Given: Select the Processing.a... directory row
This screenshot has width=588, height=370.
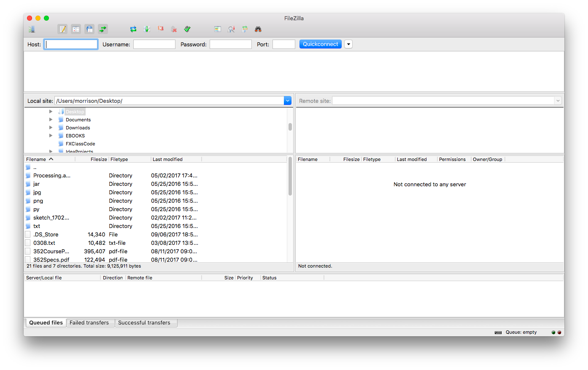Looking at the screenshot, I should tap(156, 176).
